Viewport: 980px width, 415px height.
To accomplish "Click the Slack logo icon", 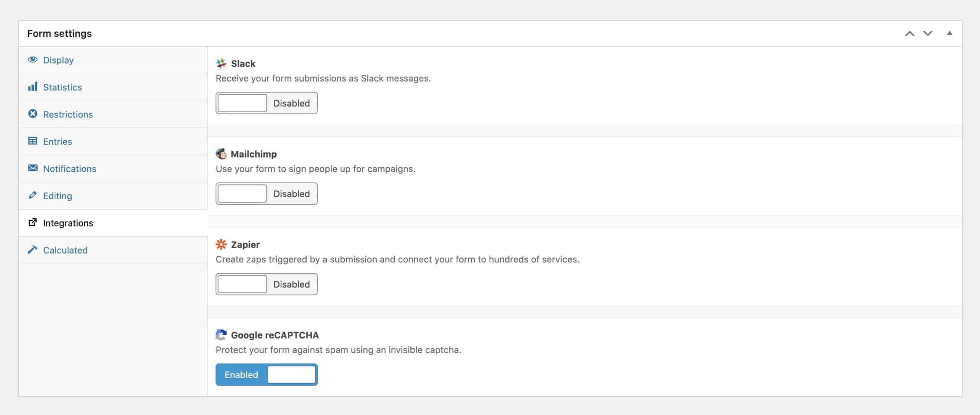I will [x=221, y=64].
